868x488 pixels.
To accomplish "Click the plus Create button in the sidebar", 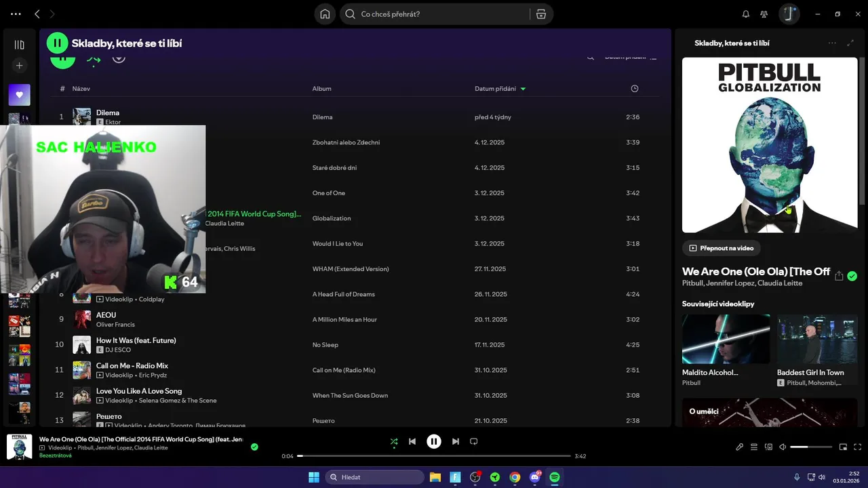I will coord(19,66).
